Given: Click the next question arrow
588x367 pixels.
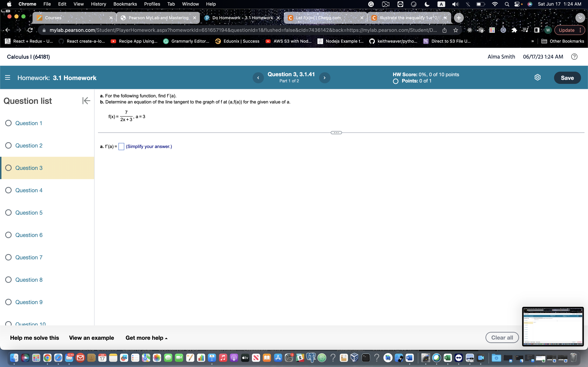Looking at the screenshot, I should 325,78.
